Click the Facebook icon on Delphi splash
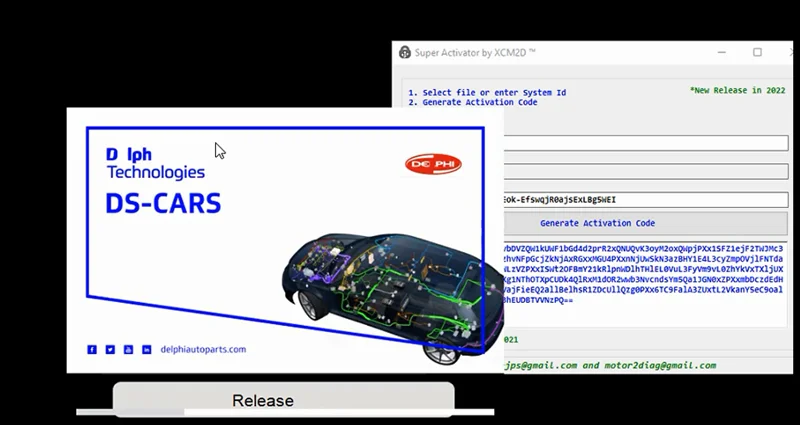Image resolution: width=800 pixels, height=425 pixels. pos(92,349)
